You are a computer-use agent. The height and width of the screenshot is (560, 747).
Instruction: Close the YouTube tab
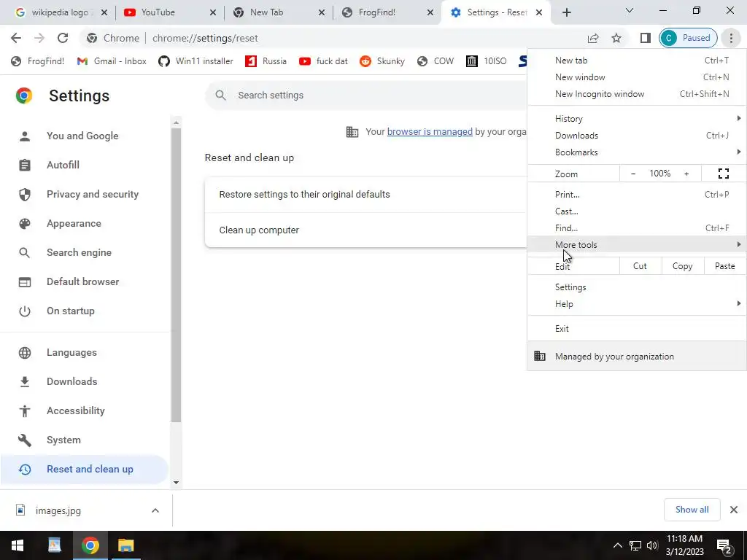[213, 12]
